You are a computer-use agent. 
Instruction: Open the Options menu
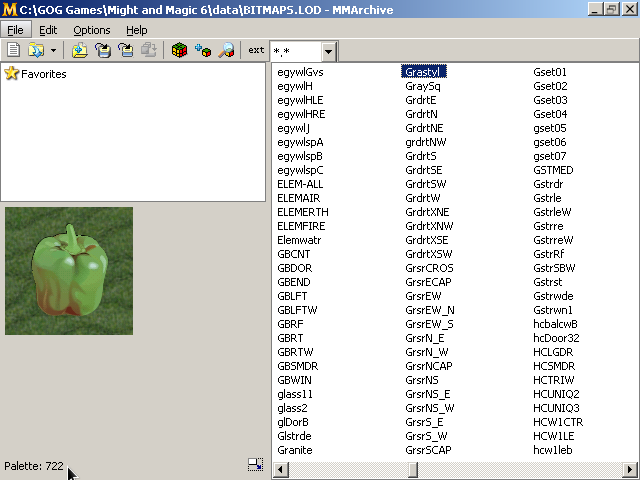coord(91,30)
